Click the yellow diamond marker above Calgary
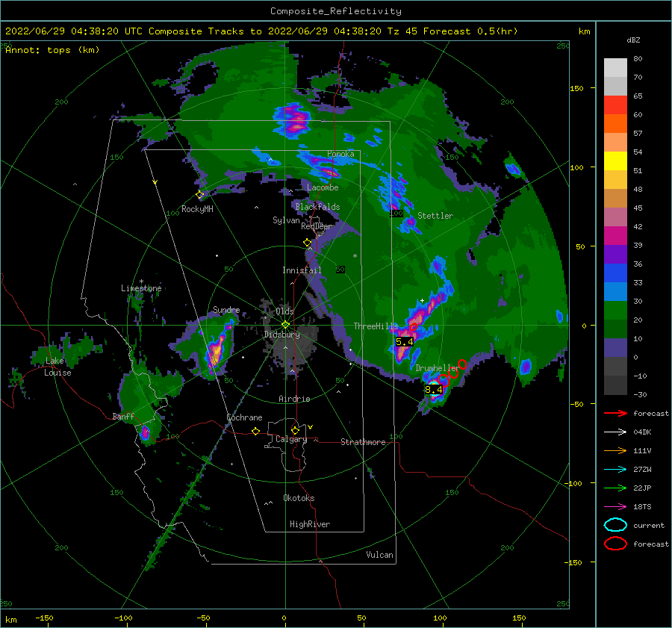This screenshot has height=628, width=672. 295,430
